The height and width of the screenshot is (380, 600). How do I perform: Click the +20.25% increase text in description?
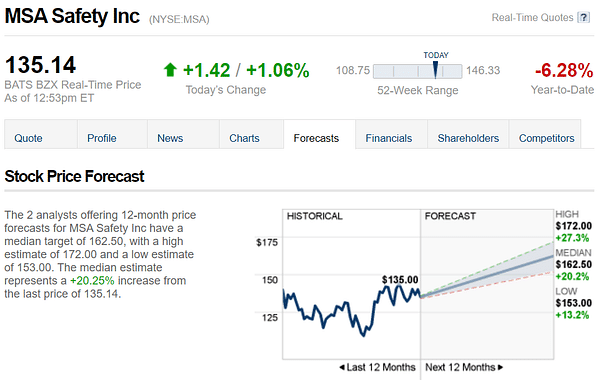tap(92, 281)
